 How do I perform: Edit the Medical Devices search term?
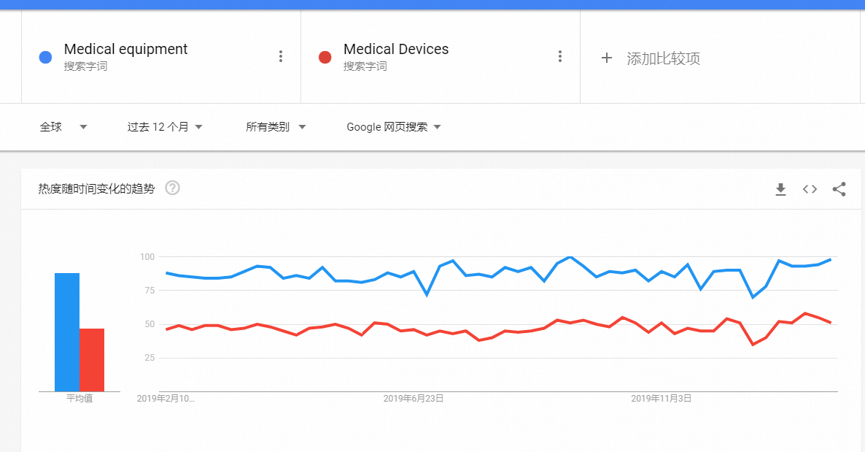tap(396, 49)
